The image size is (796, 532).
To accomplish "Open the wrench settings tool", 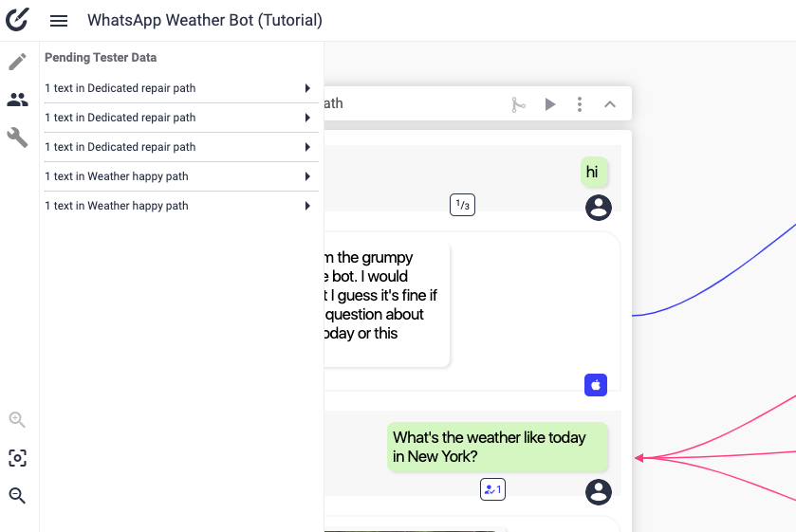I will click(17, 138).
